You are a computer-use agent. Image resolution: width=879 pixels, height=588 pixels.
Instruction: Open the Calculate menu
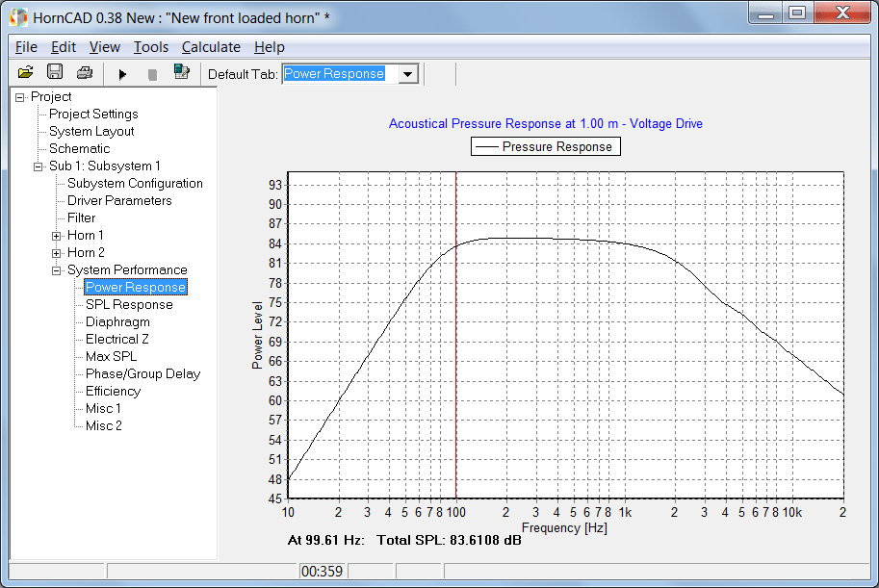tap(211, 47)
